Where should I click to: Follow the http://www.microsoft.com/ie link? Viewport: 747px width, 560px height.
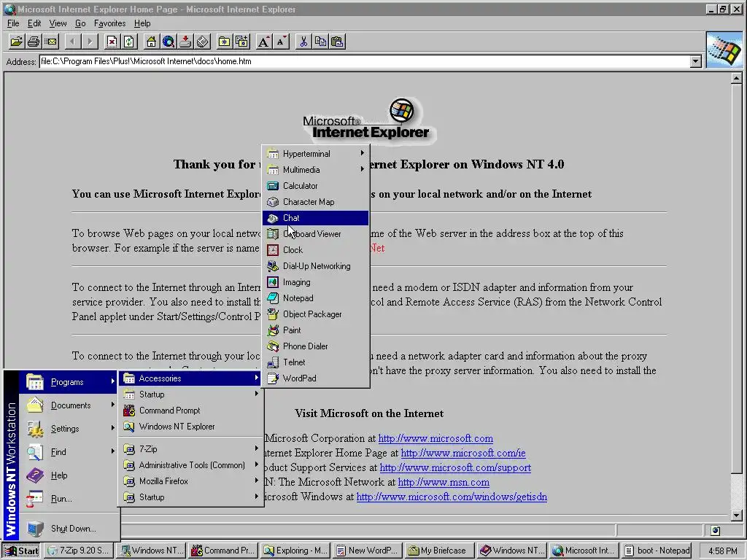coord(463,454)
